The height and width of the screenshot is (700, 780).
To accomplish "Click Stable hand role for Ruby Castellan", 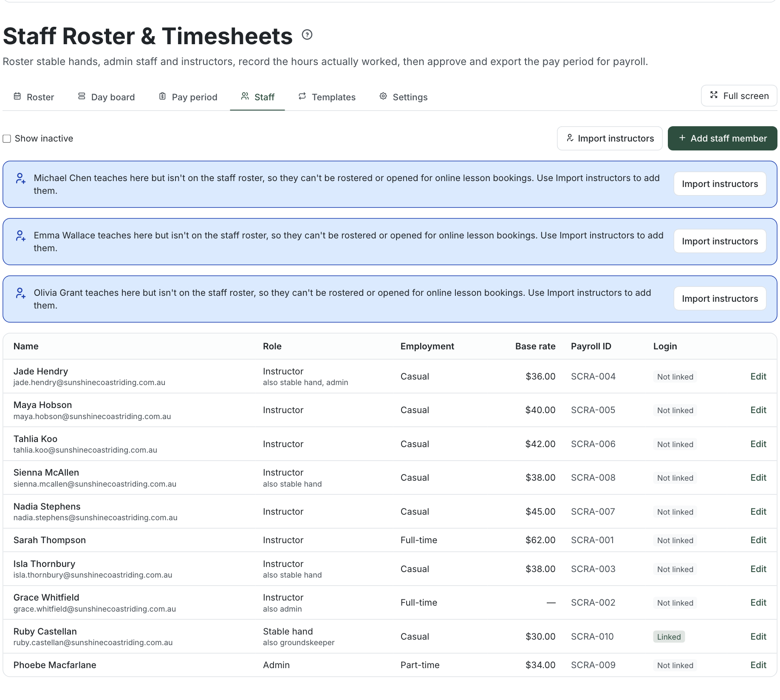I will pos(288,632).
